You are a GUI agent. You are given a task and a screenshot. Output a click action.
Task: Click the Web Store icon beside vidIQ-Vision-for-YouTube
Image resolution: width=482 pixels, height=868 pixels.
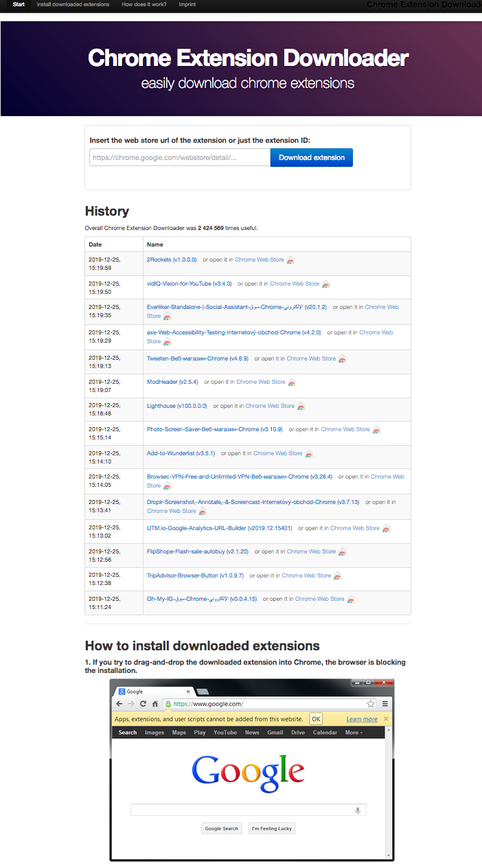pyautogui.click(x=325, y=284)
